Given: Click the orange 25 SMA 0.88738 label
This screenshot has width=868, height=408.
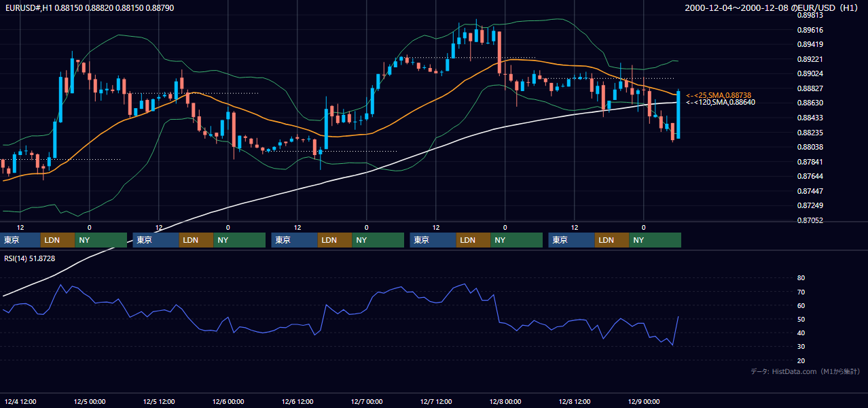Looking at the screenshot, I should click(x=718, y=95).
